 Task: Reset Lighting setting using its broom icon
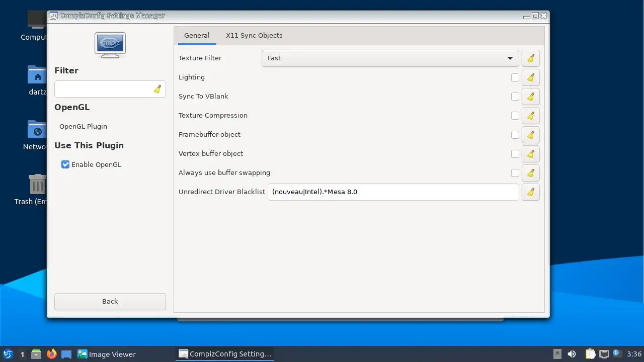[530, 77]
